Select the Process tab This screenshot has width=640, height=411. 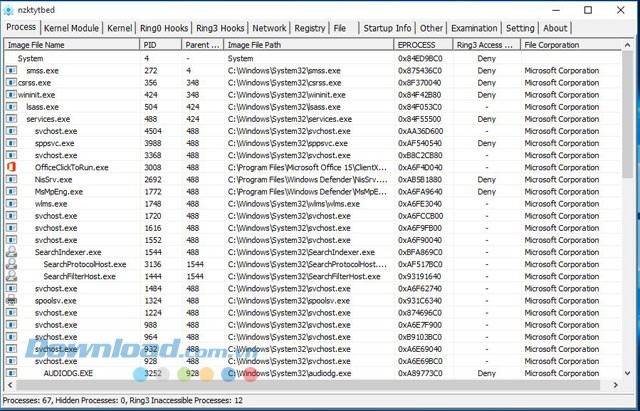21,27
